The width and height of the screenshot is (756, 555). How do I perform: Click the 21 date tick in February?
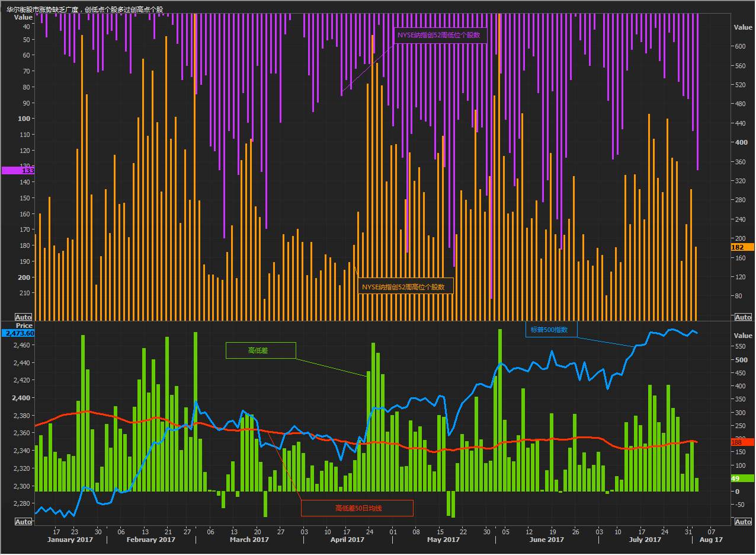[168, 531]
